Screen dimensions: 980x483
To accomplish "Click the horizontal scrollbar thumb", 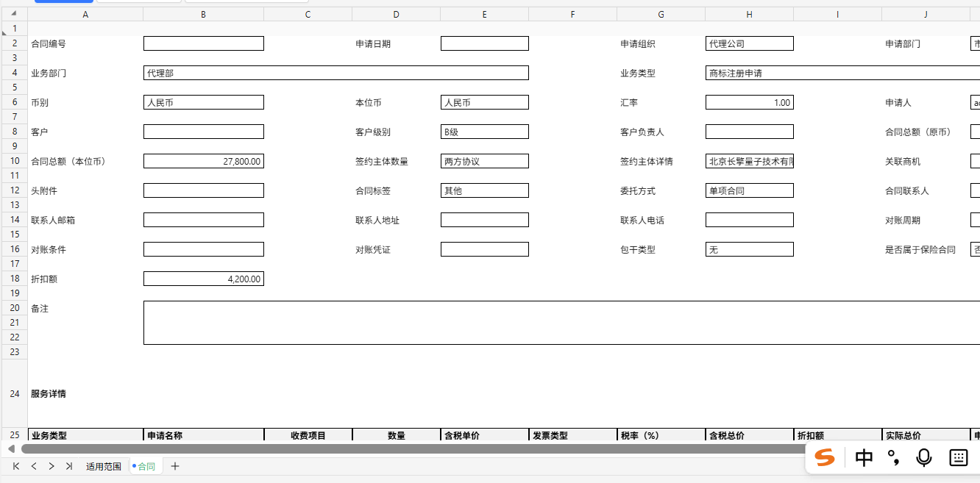I will [x=412, y=448].
